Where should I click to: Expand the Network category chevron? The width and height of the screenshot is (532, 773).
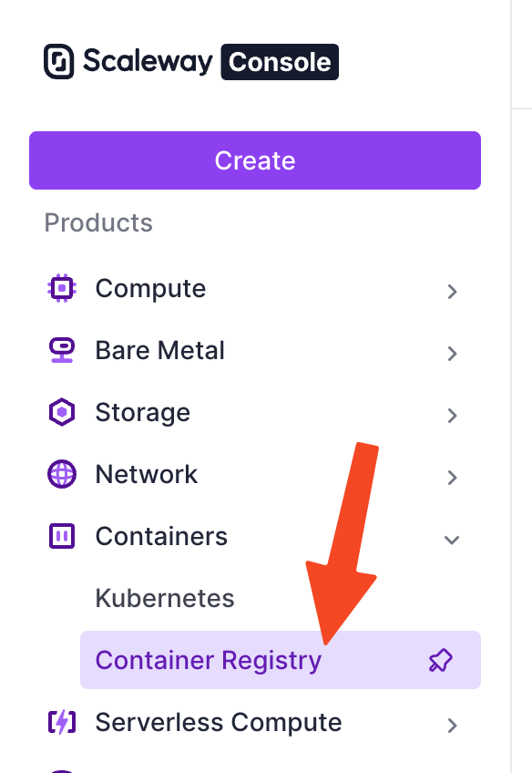pyautogui.click(x=452, y=478)
